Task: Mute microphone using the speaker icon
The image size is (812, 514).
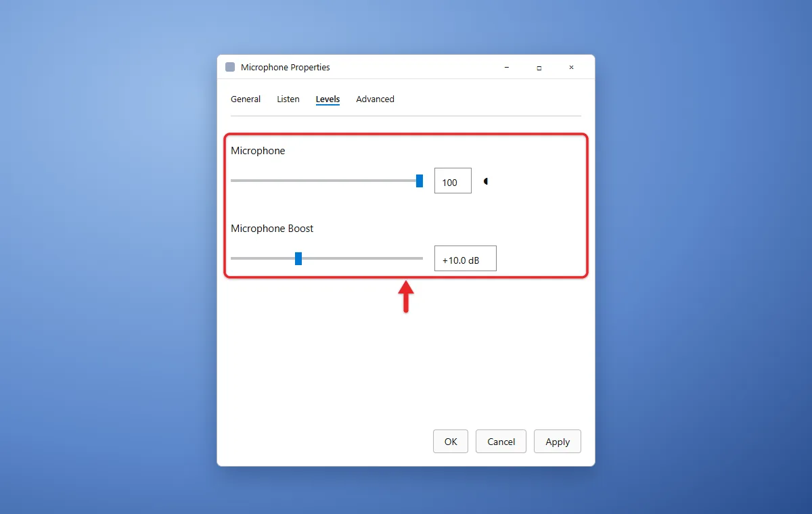Action: 486,181
